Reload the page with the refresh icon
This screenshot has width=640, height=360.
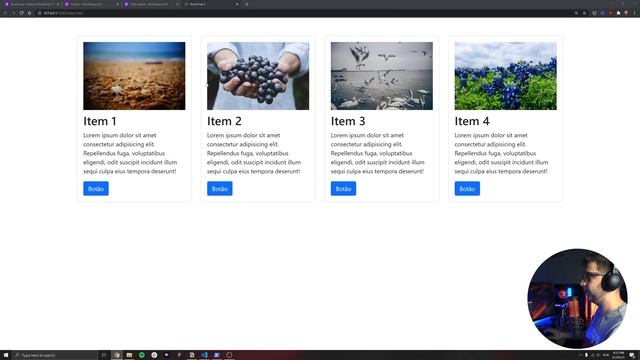21,13
